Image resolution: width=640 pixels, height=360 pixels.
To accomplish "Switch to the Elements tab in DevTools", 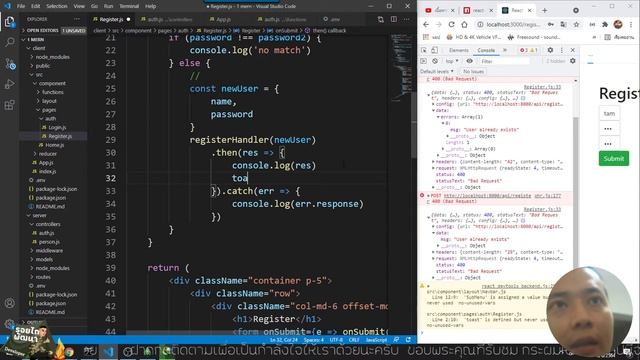I will point(459,50).
